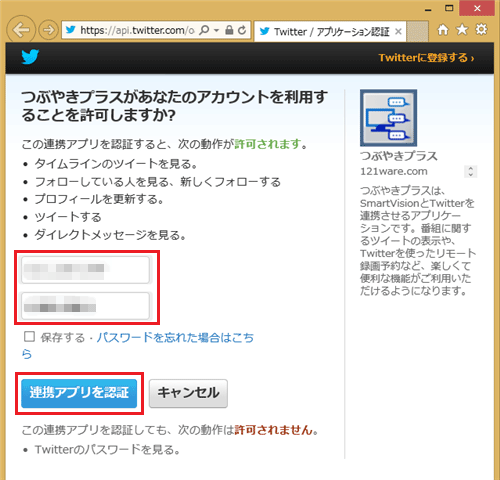Click ツイートする list item
The height and width of the screenshot is (480, 500).
point(68,217)
